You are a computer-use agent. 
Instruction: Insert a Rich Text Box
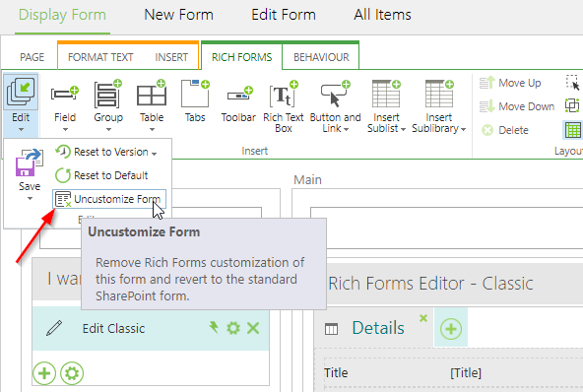tap(284, 106)
